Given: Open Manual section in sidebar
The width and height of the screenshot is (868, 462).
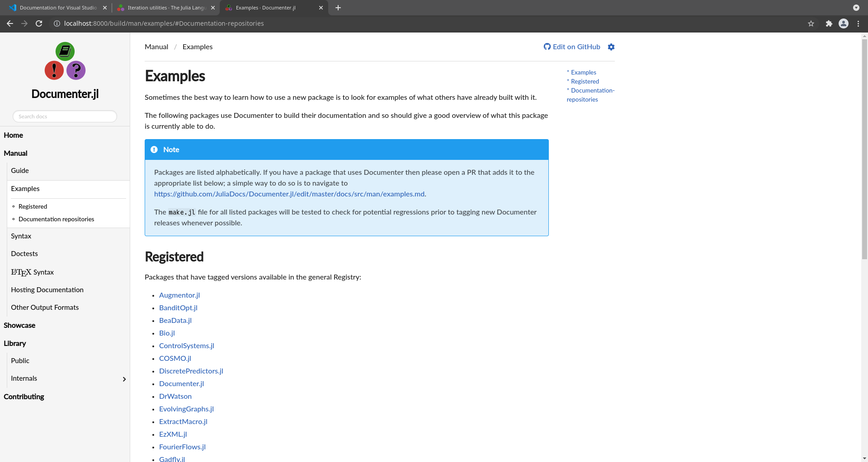Looking at the screenshot, I should coord(15,153).
